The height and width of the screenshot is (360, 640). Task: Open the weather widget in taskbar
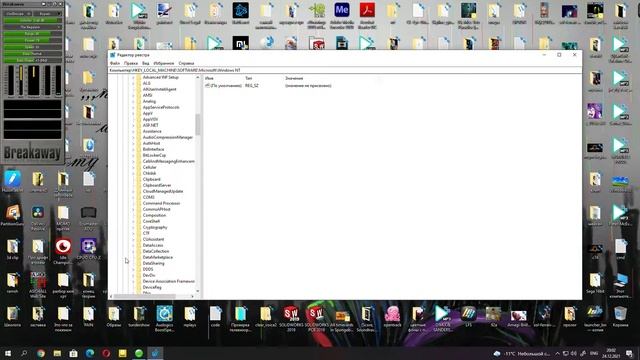pyautogui.click(x=522, y=353)
